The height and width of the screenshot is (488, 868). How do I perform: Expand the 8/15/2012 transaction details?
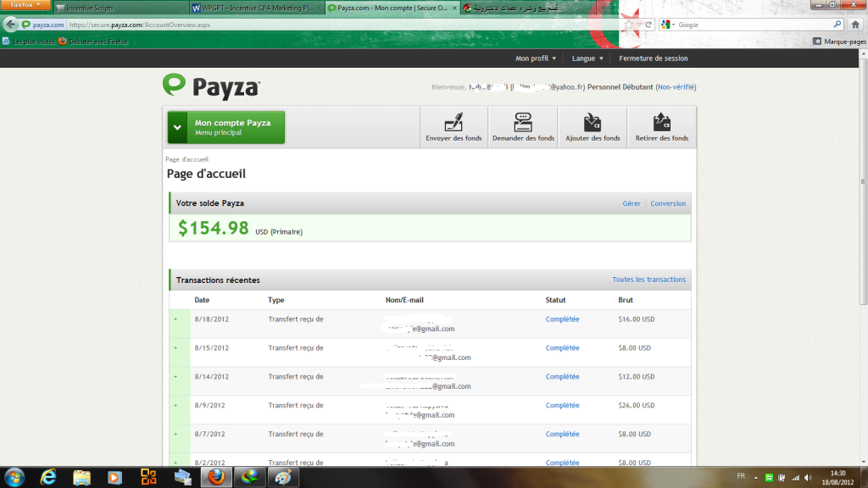pyautogui.click(x=176, y=348)
